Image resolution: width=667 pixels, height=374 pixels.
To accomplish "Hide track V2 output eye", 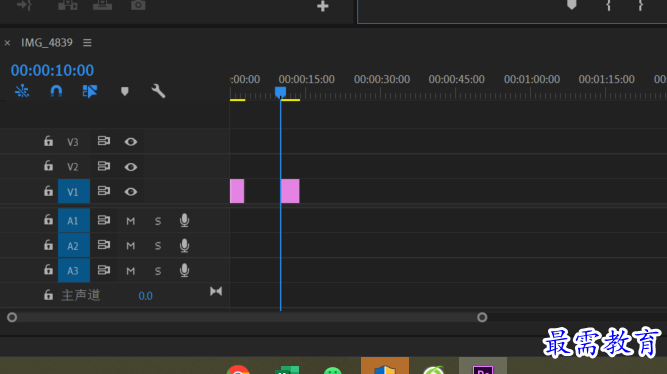I will 131,167.
